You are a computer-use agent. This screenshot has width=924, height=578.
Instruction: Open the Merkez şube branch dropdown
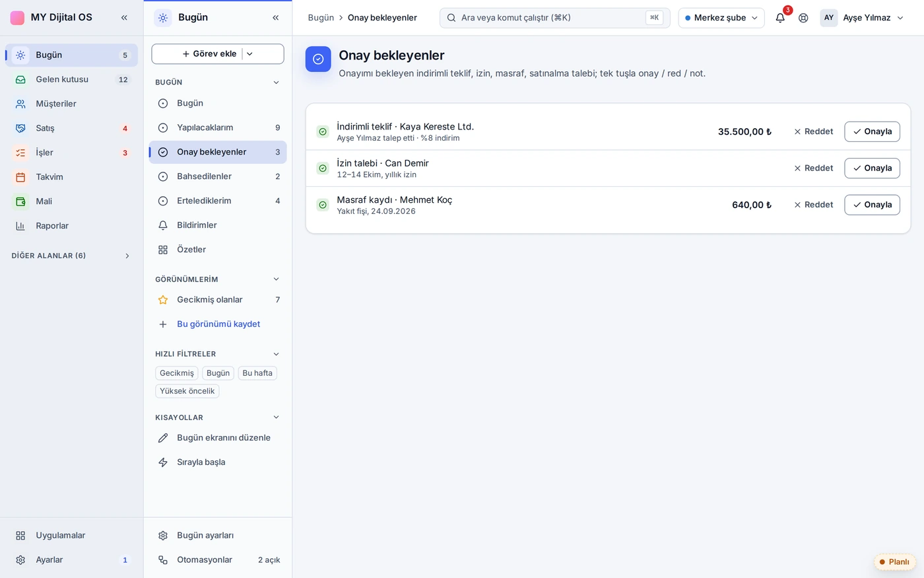[721, 18]
